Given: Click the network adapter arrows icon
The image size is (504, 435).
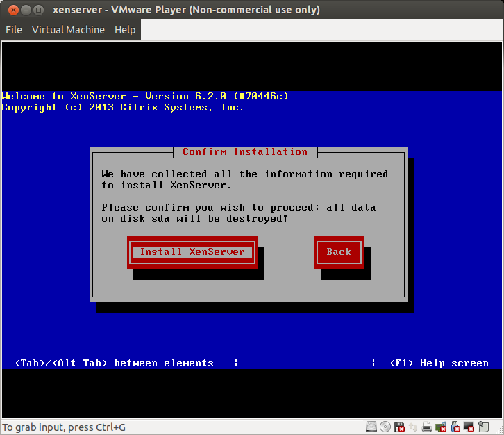Looking at the screenshot, I should pos(413,427).
